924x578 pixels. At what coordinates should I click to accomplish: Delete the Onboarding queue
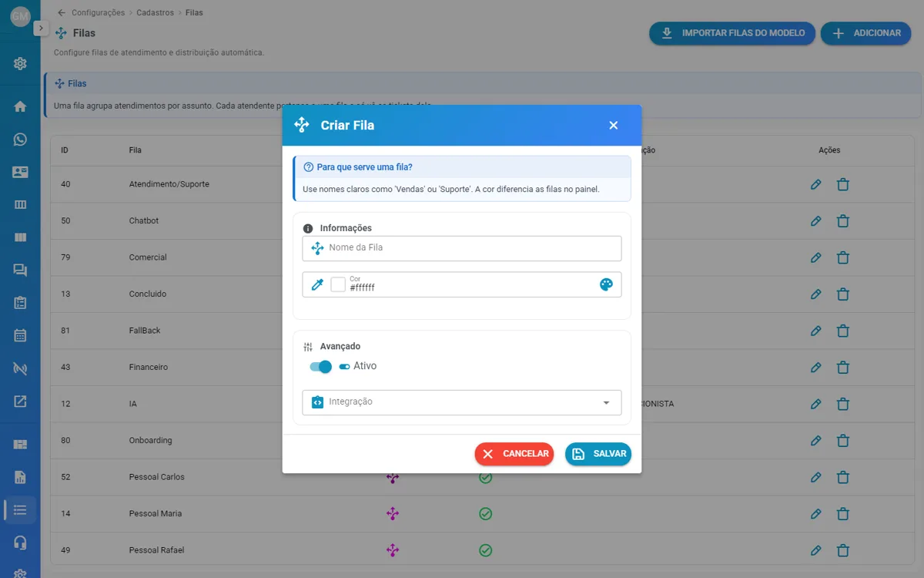coord(843,441)
